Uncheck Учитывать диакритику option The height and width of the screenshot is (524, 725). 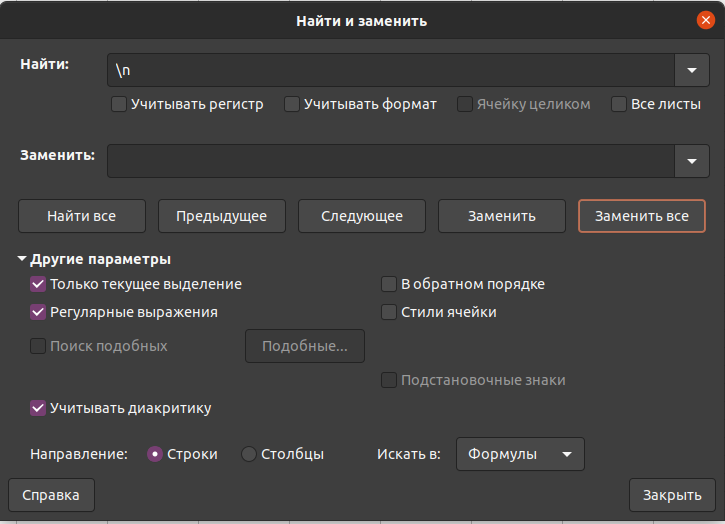[38, 408]
